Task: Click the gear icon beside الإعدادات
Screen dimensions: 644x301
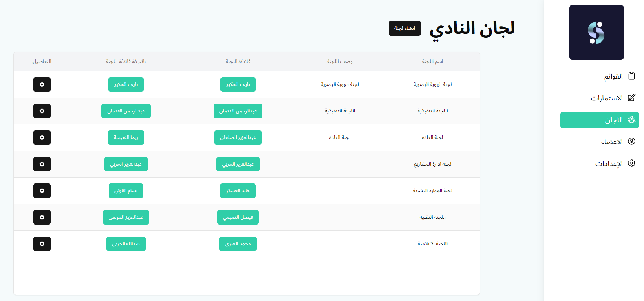Action: (x=632, y=163)
